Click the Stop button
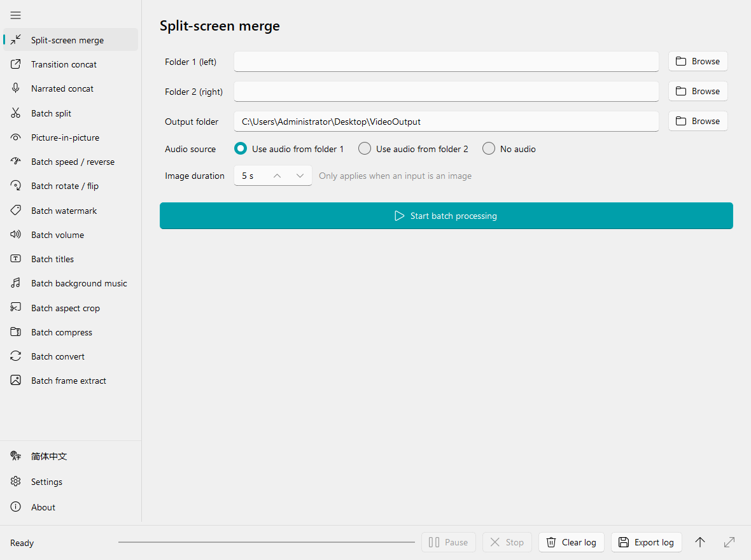Image resolution: width=751 pixels, height=560 pixels. coord(507,542)
